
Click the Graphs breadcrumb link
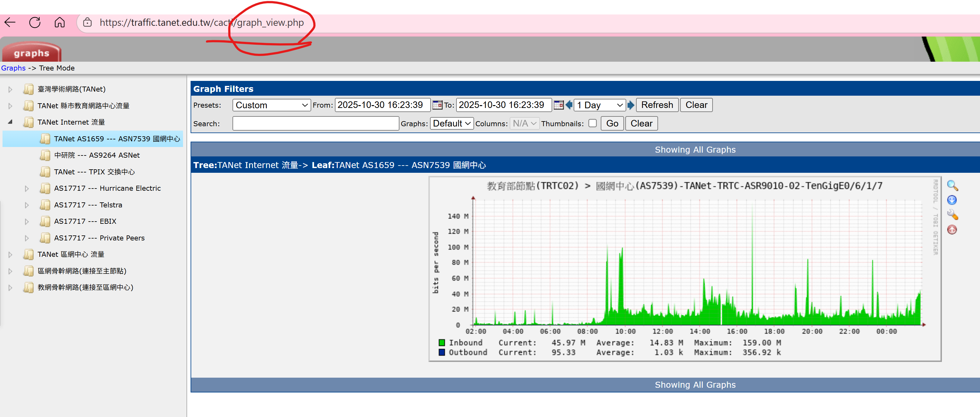click(x=13, y=68)
